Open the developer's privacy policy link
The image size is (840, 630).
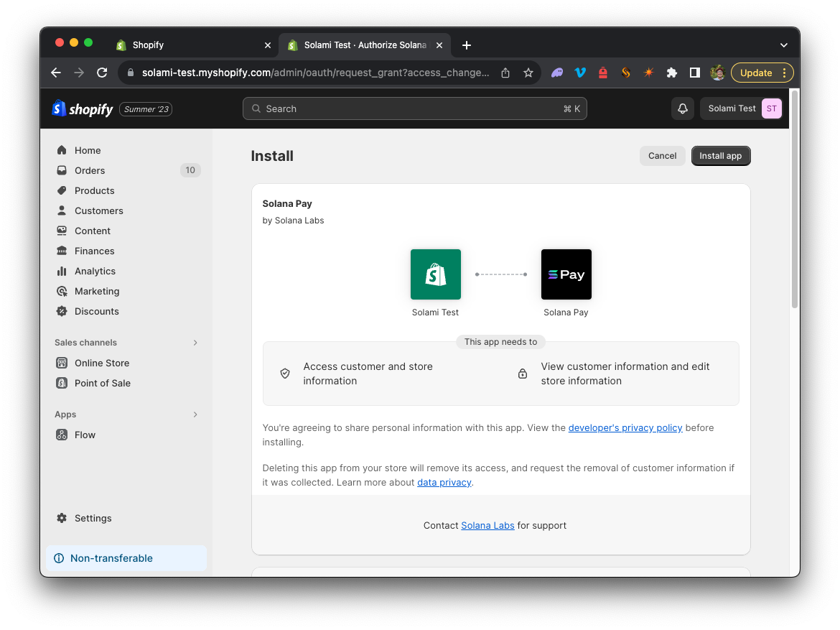[x=625, y=428]
